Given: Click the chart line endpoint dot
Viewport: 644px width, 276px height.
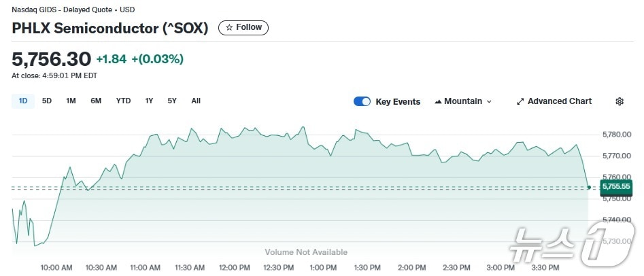Looking at the screenshot, I should 588,186.
